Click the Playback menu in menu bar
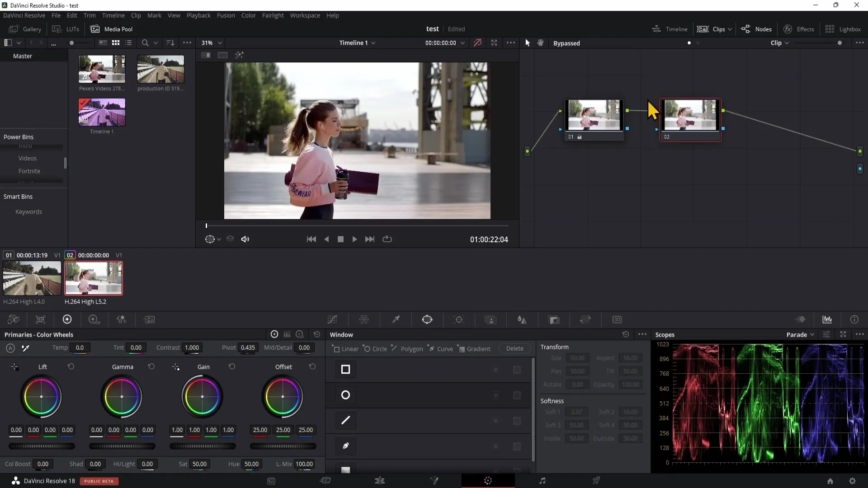This screenshot has width=868, height=488. 198,15
